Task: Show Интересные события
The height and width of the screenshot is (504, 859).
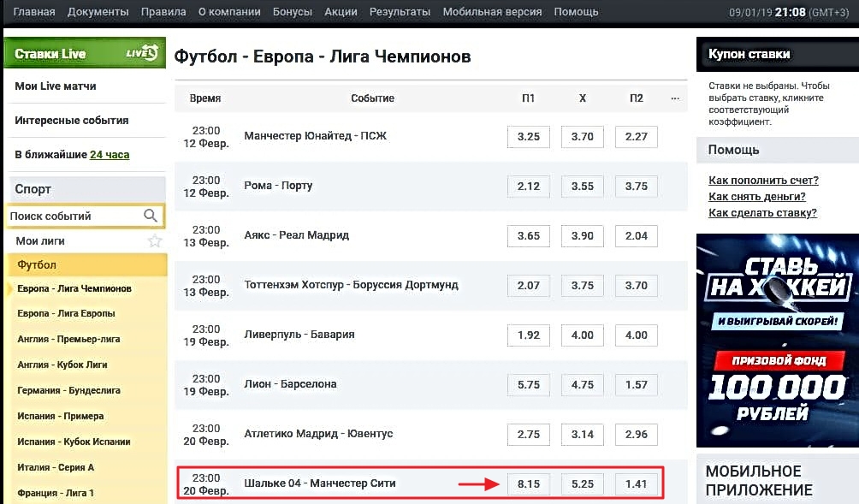Action: pyautogui.click(x=72, y=120)
